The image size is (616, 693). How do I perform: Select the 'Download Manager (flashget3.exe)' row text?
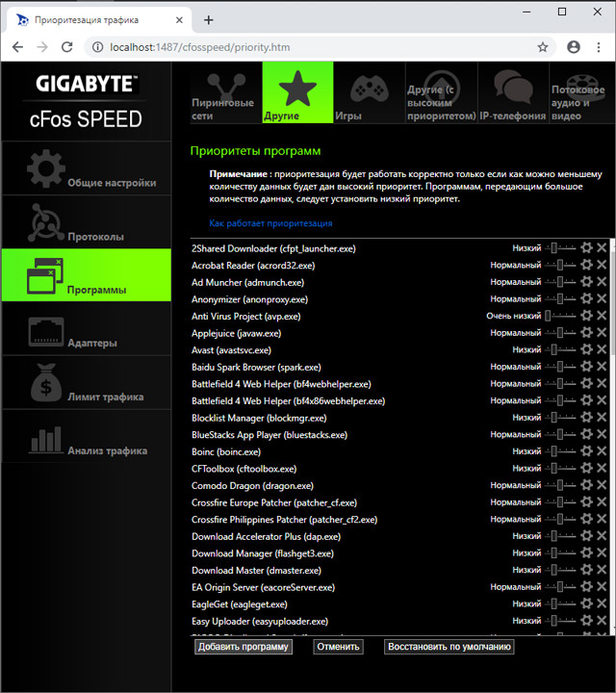coord(263,553)
